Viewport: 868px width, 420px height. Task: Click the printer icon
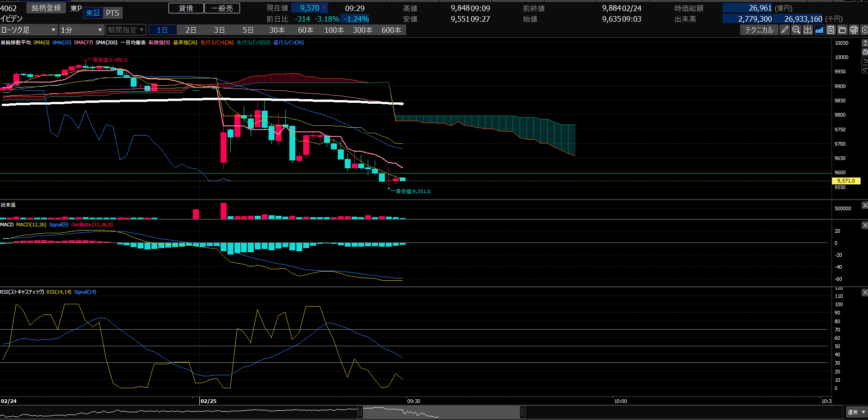(854, 30)
